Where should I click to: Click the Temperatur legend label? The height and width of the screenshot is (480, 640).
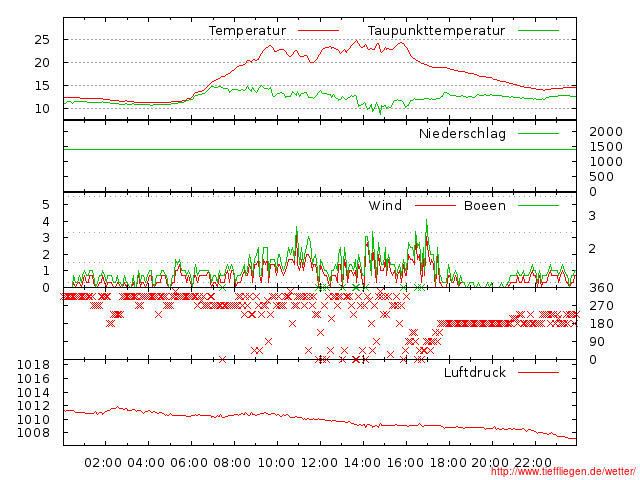pos(247,31)
